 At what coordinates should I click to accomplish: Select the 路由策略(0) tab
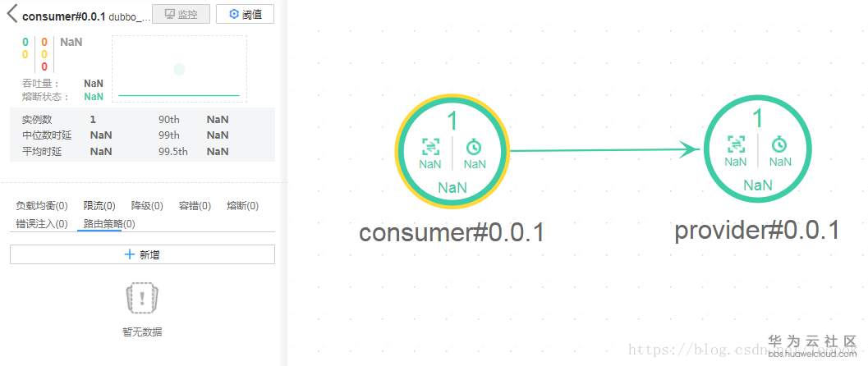click(109, 223)
